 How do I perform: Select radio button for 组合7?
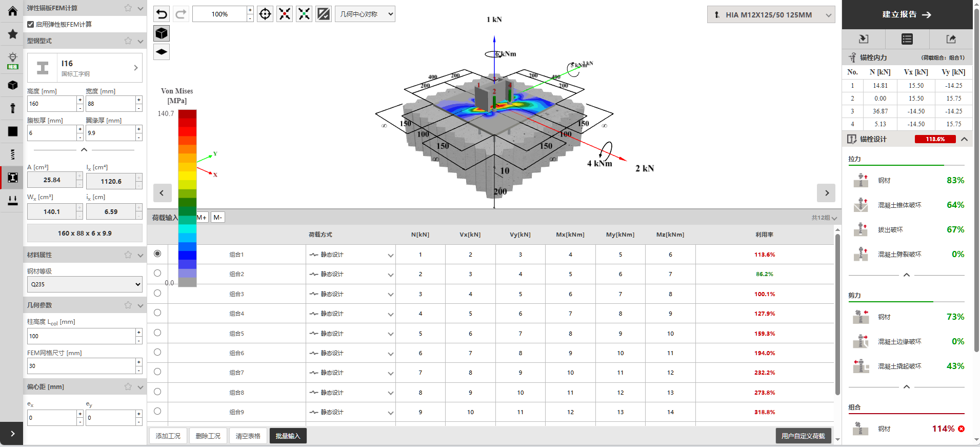coord(157,372)
